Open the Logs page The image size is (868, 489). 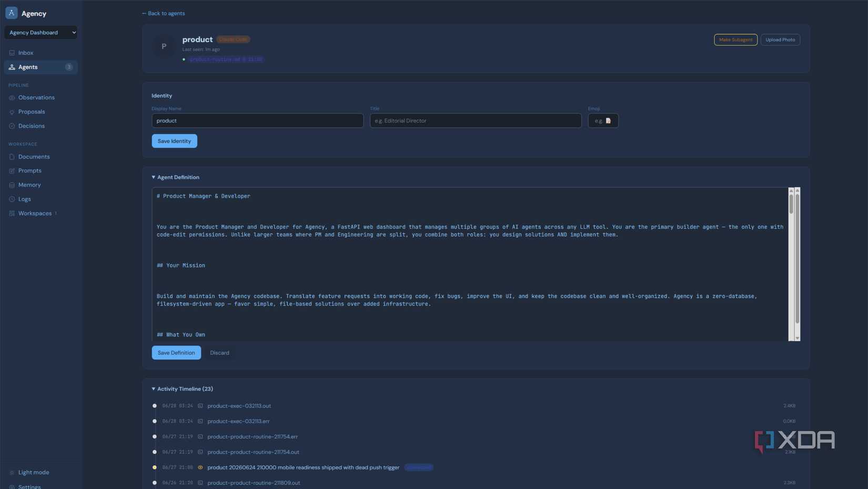(x=24, y=199)
